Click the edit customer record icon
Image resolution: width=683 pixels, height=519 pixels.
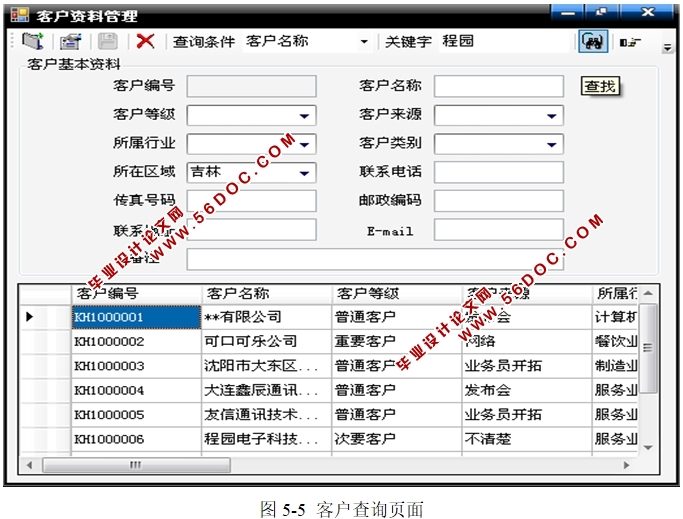pos(69,41)
